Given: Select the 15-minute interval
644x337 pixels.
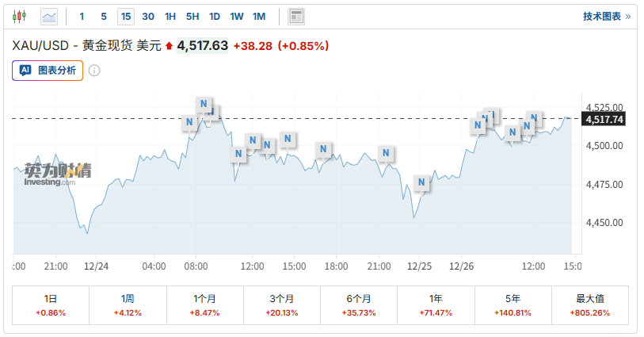Looking at the screenshot, I should pos(126,16).
